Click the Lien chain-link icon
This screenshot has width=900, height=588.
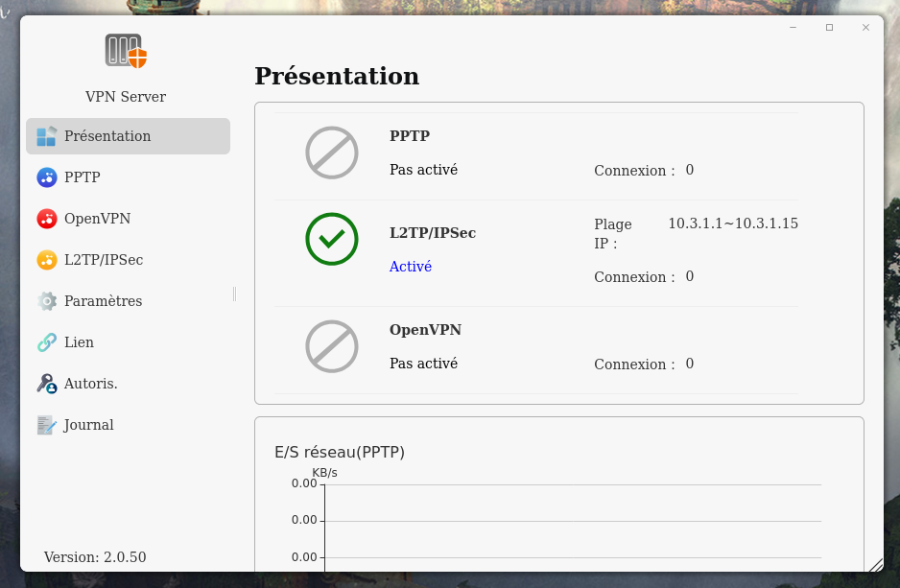tap(46, 342)
